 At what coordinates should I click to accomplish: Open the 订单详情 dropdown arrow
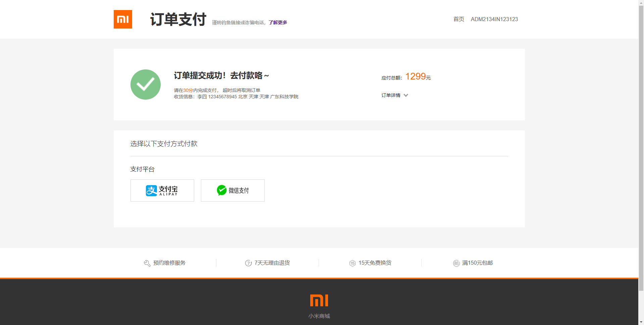406,95
